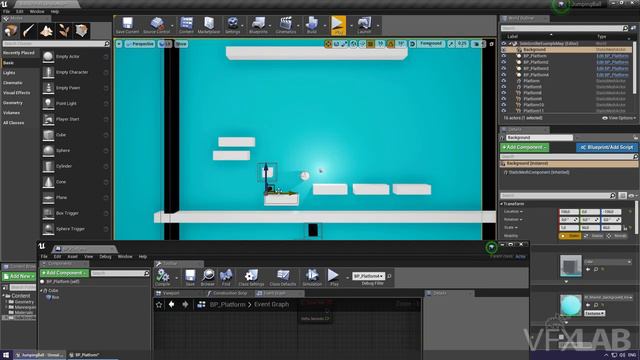
Task: Select the Paint mode brush icon
Action: coord(28,31)
